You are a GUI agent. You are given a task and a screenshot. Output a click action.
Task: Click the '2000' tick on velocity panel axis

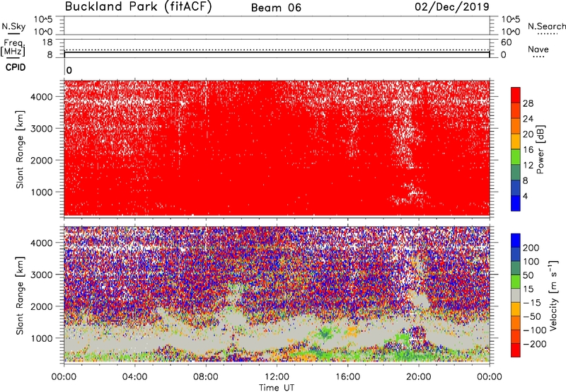[x=42, y=306]
